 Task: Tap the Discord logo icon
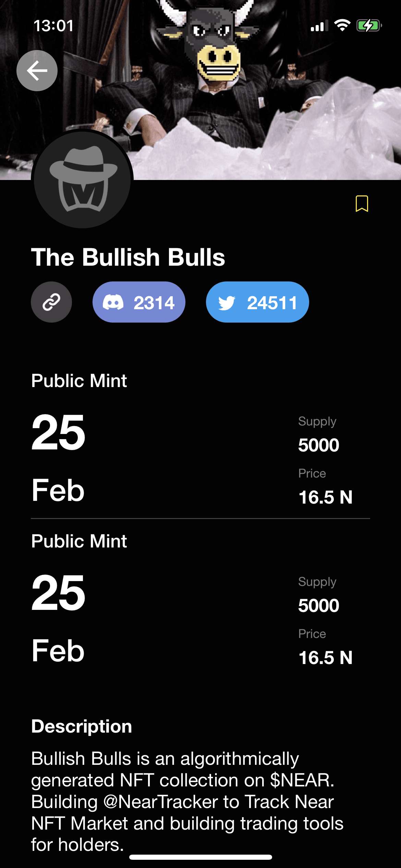[x=113, y=302]
